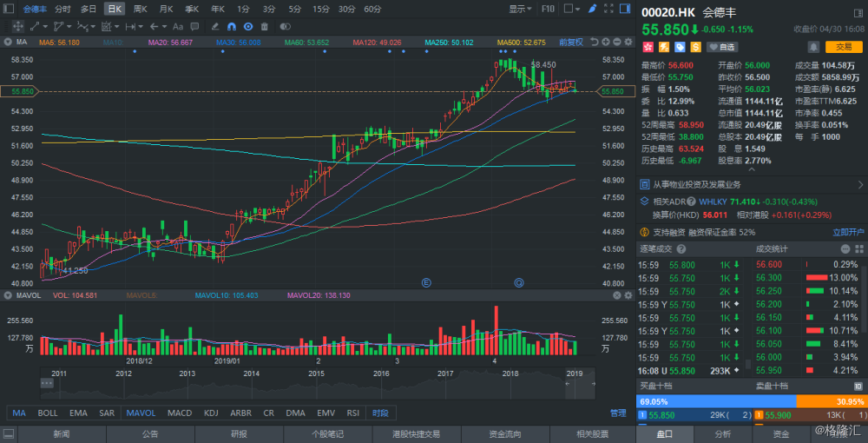Image resolution: width=868 pixels, height=443 pixels.
Task: Click the orange 交易 trade button
Action: point(844,47)
